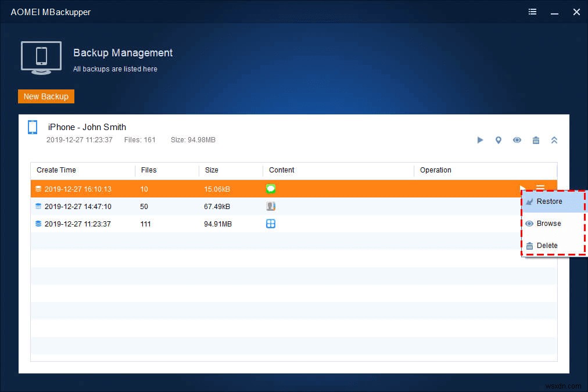Click the New Backup button
The image size is (588, 392).
46,96
